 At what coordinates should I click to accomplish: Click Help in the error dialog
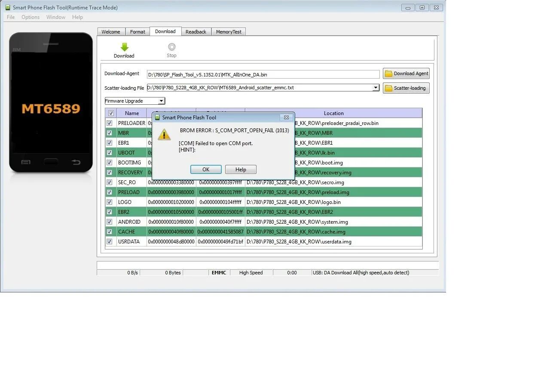pyautogui.click(x=241, y=169)
